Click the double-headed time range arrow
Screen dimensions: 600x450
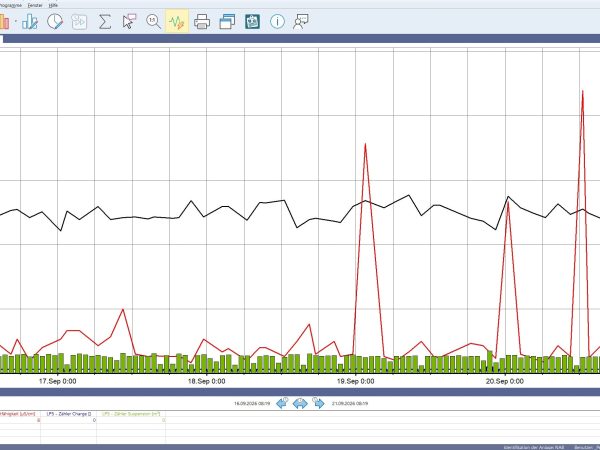coord(300,403)
